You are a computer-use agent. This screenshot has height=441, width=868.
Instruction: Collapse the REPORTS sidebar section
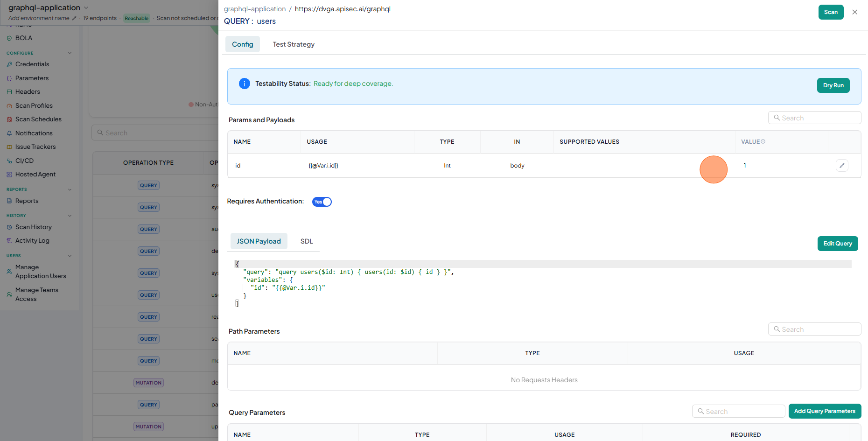[x=70, y=189]
